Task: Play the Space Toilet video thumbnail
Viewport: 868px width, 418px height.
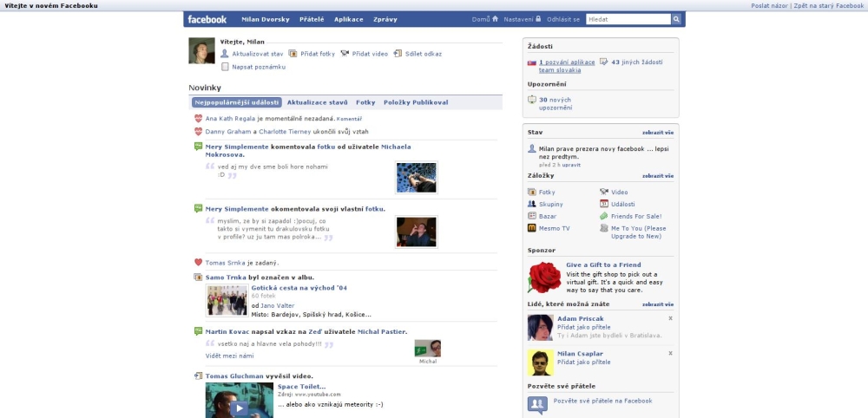Action: (x=240, y=400)
